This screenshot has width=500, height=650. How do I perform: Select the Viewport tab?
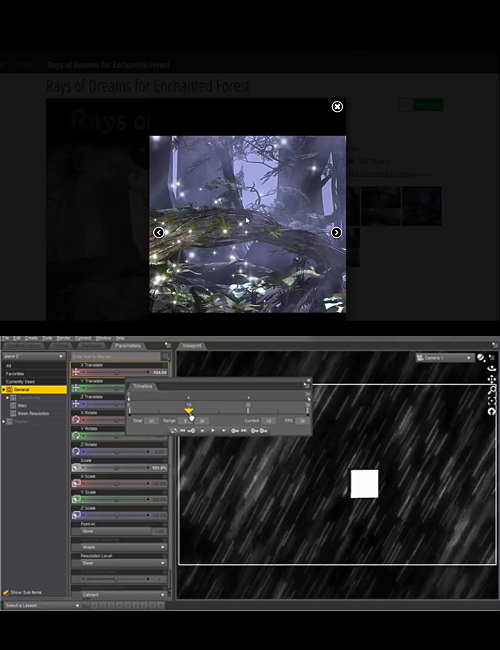[192, 346]
